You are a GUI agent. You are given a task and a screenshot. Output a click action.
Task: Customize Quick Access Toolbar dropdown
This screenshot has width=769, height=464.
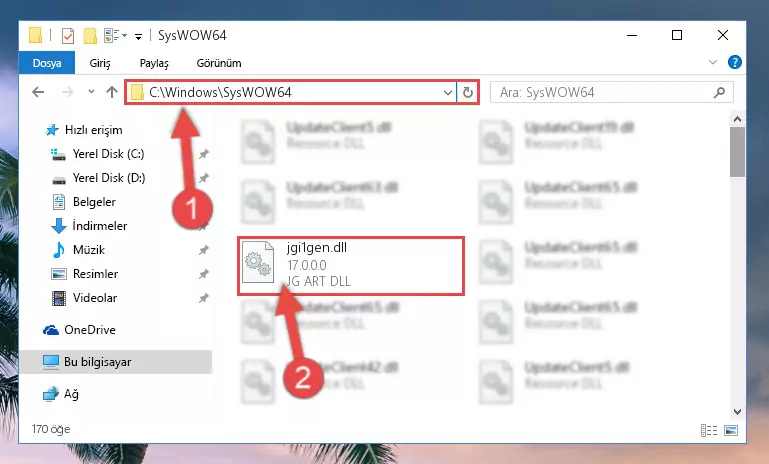point(138,36)
